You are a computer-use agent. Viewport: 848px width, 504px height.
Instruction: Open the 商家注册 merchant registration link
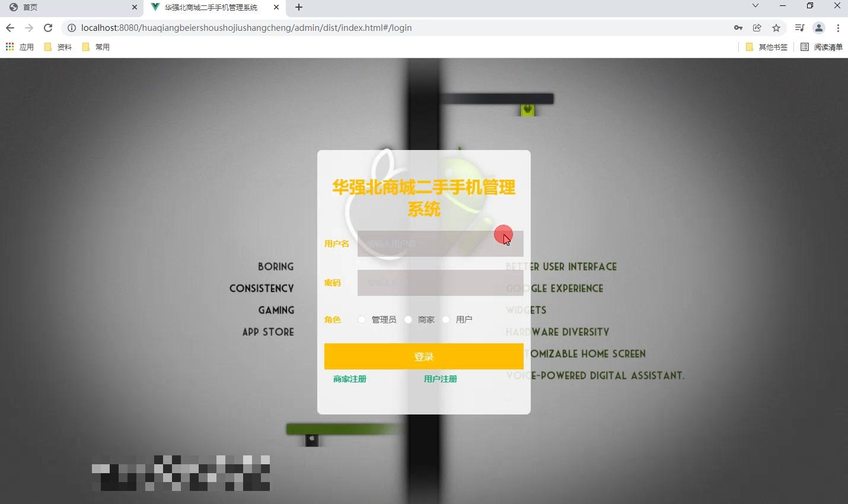[x=349, y=379]
